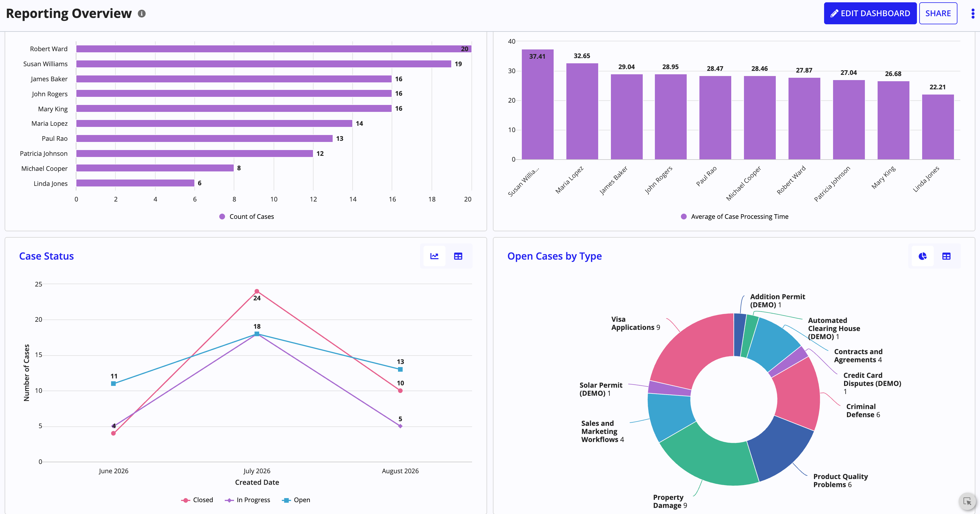Click the August 2026 In Progress point at 5
Image resolution: width=980 pixels, height=514 pixels.
tap(400, 426)
